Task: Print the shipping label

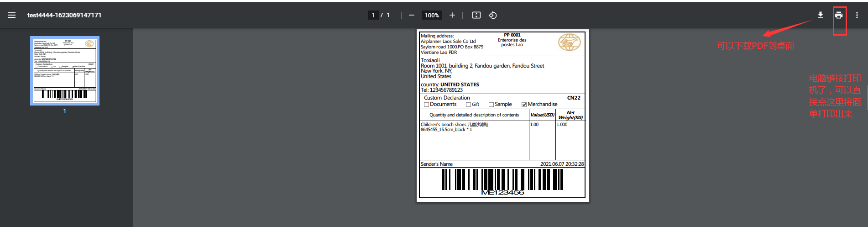Action: click(839, 15)
